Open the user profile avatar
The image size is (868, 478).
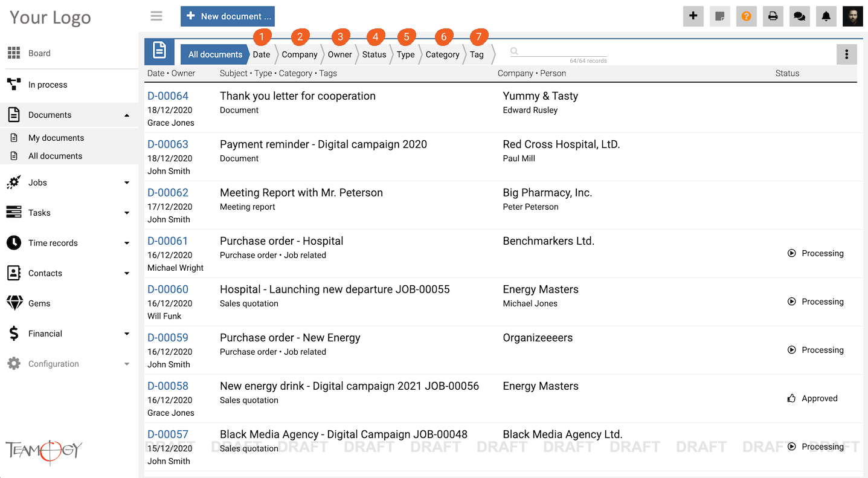[853, 16]
